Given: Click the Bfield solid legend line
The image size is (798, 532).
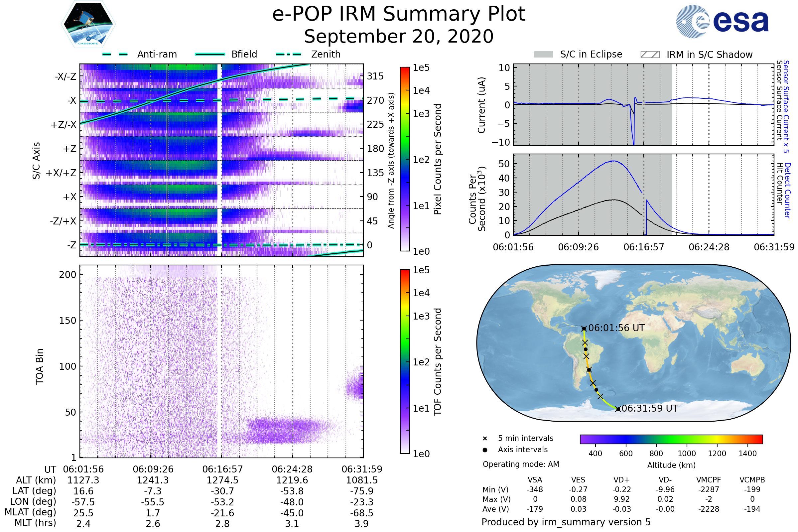Looking at the screenshot, I should pos(210,54).
